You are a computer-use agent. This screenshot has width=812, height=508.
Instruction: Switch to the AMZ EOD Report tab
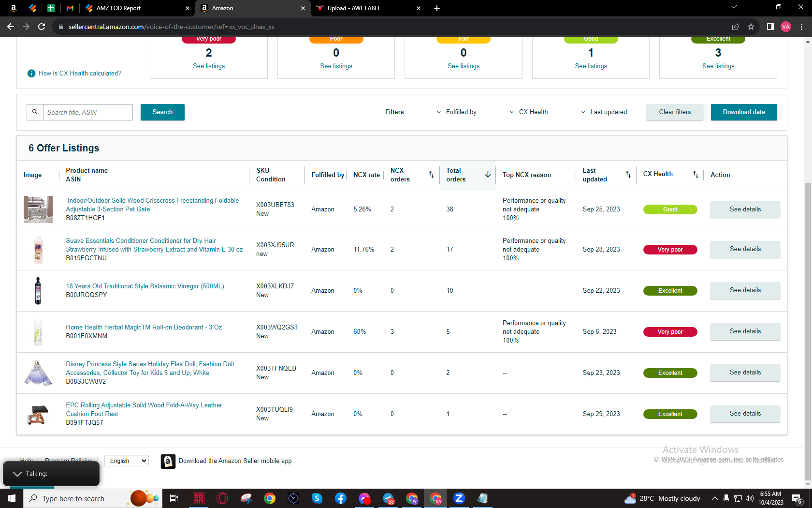138,8
